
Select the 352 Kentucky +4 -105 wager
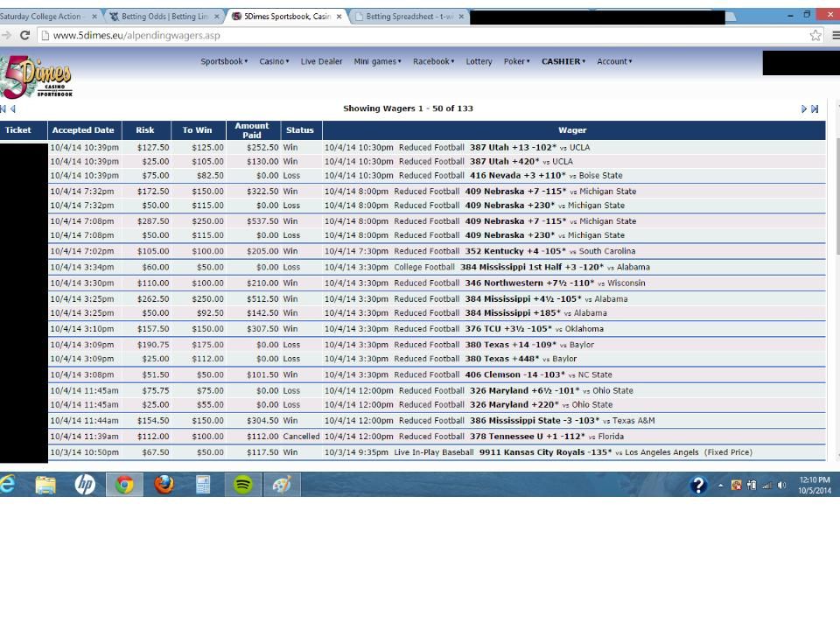515,251
